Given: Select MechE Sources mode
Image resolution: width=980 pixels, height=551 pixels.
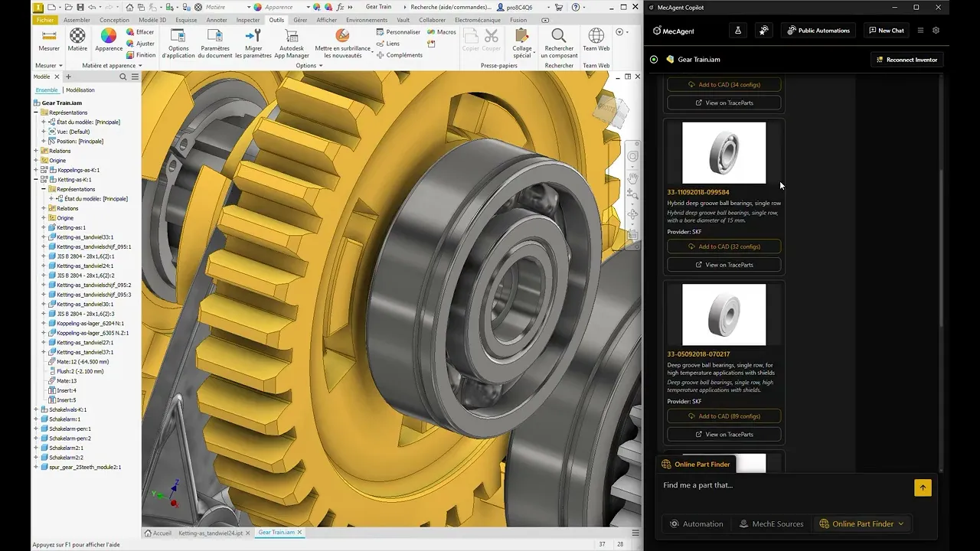Looking at the screenshot, I should tap(772, 523).
